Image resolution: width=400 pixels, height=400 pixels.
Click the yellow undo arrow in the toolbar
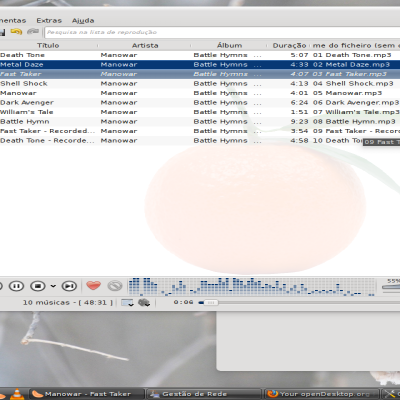pos(16,32)
